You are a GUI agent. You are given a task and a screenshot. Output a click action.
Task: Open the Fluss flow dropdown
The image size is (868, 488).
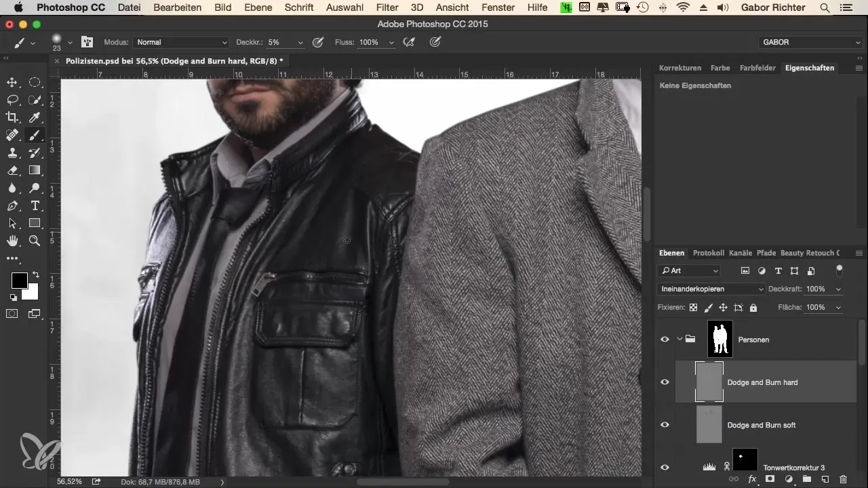coord(391,42)
